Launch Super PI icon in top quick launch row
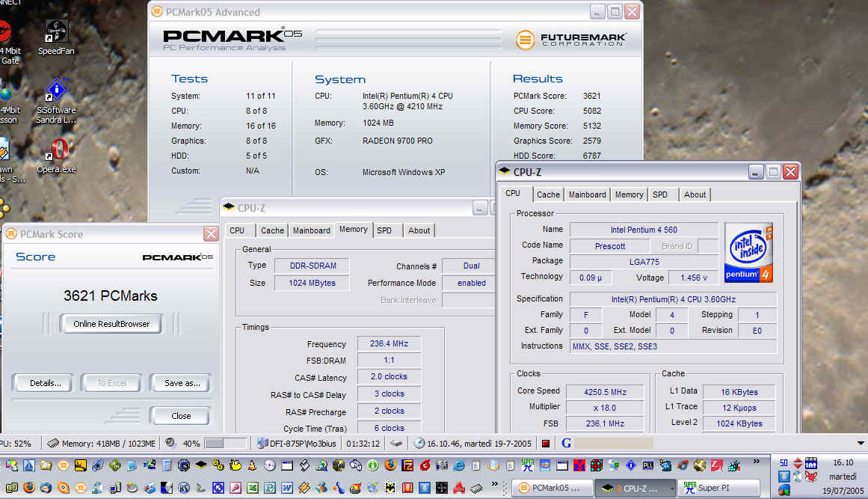Image resolution: width=868 pixels, height=499 pixels. point(528,465)
